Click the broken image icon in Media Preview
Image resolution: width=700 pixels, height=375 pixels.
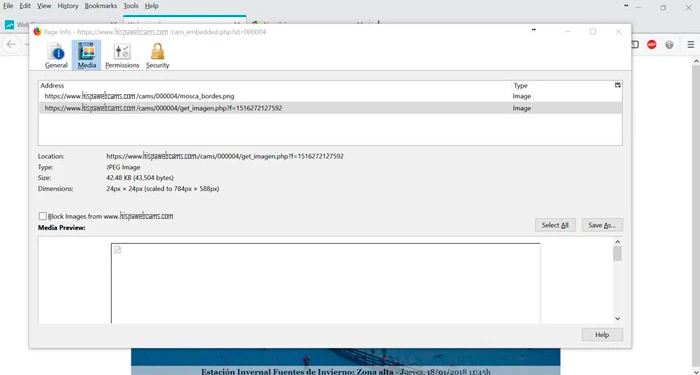[117, 250]
